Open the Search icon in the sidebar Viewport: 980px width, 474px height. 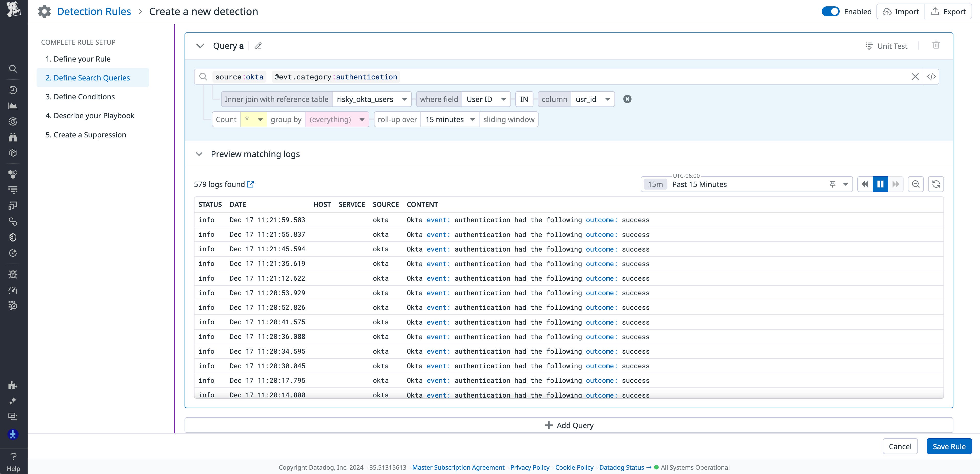[x=13, y=69]
